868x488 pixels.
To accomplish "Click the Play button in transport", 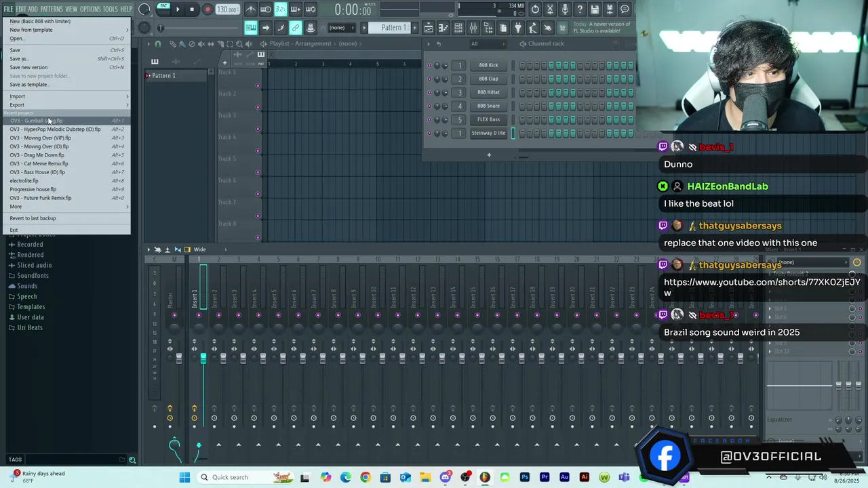I will point(178,9).
